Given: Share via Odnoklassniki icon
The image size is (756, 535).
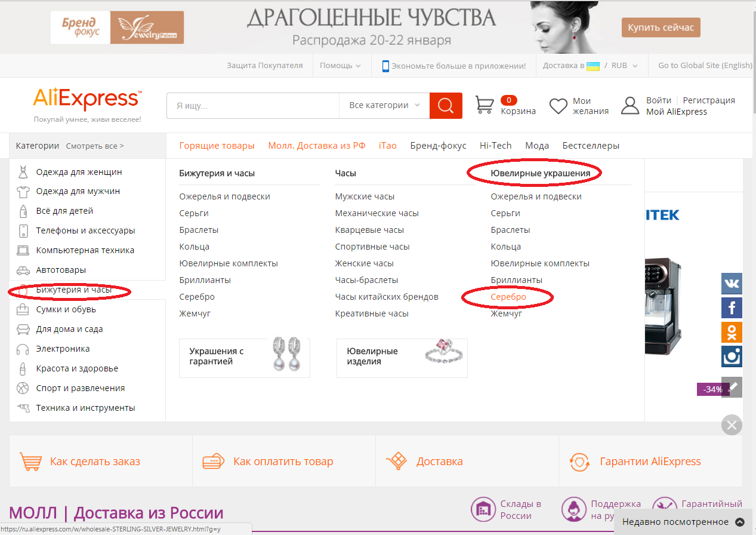Looking at the screenshot, I should 732,332.
